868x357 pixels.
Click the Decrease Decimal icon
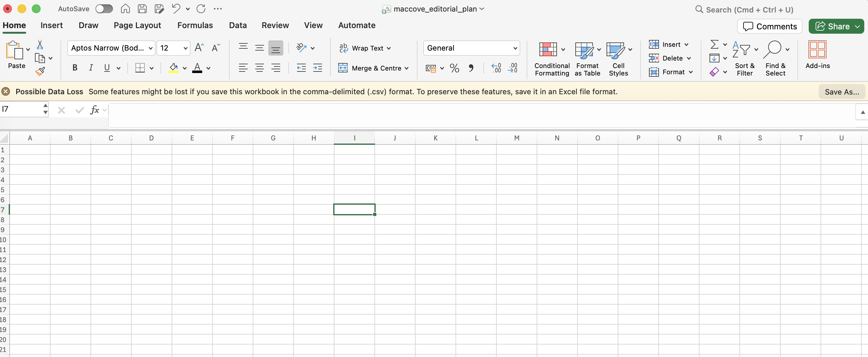click(513, 68)
